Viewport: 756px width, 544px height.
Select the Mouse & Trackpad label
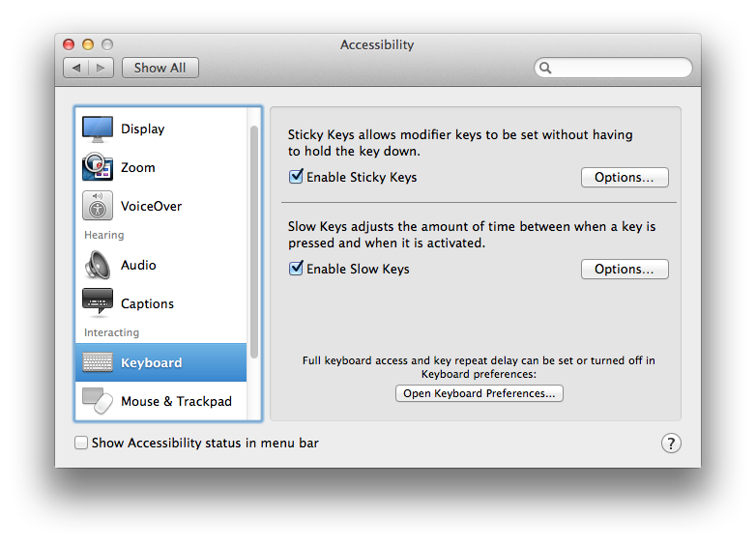(177, 401)
